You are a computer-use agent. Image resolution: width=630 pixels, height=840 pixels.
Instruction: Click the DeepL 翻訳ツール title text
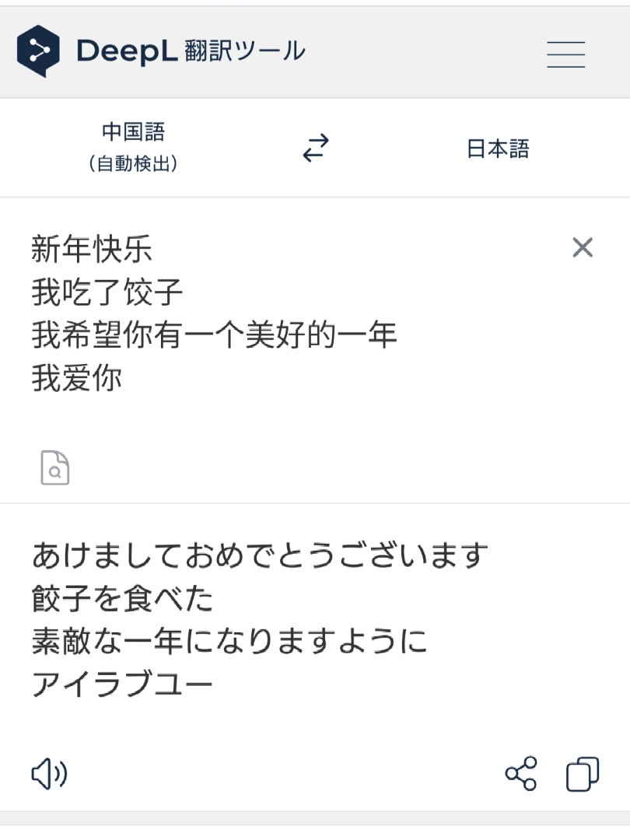pyautogui.click(x=191, y=51)
